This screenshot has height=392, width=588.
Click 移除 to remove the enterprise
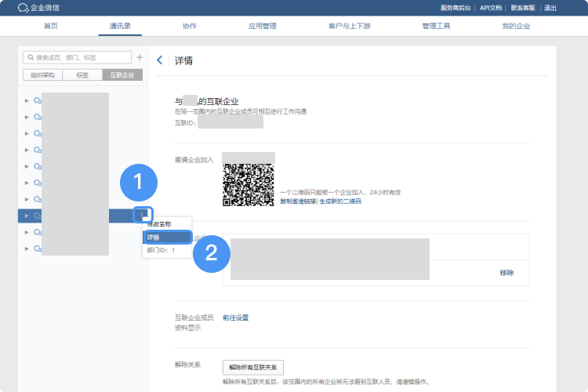tap(506, 273)
